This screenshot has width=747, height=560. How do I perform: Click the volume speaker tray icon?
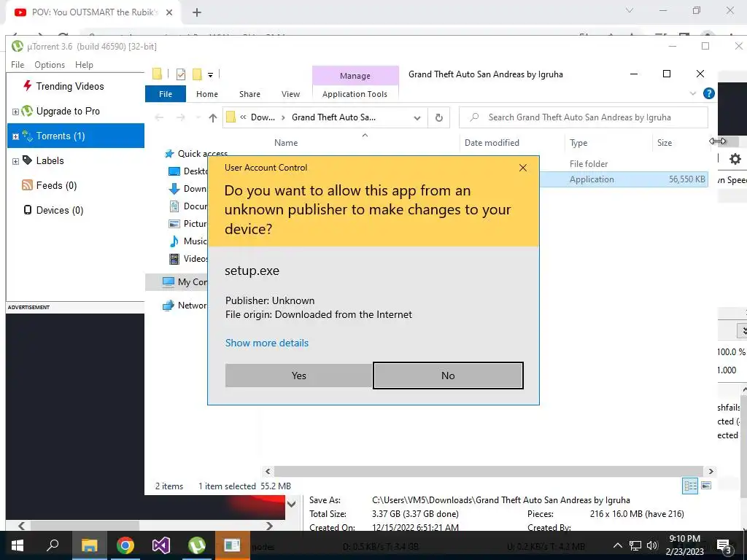pyautogui.click(x=651, y=545)
